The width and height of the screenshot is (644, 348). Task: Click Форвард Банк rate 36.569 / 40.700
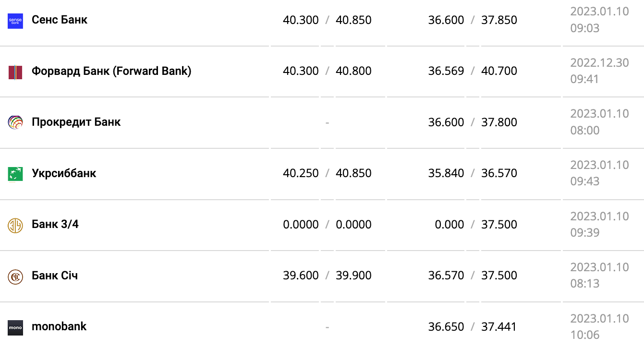click(473, 71)
